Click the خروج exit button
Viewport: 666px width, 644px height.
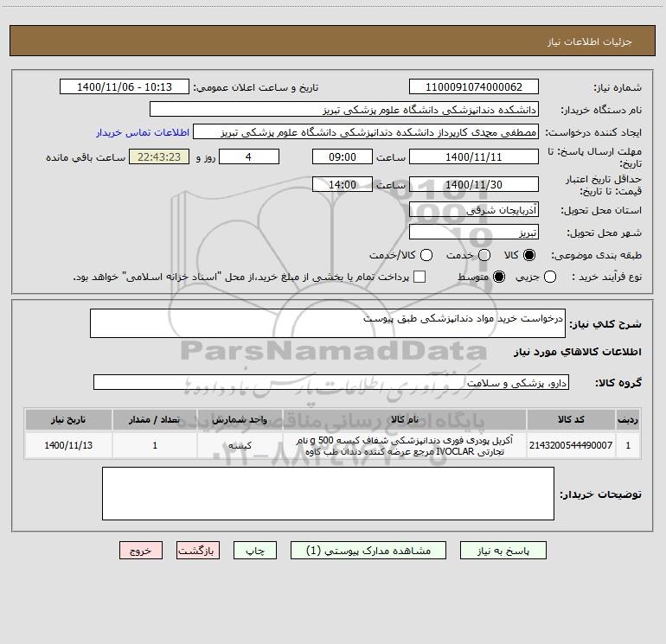(141, 550)
